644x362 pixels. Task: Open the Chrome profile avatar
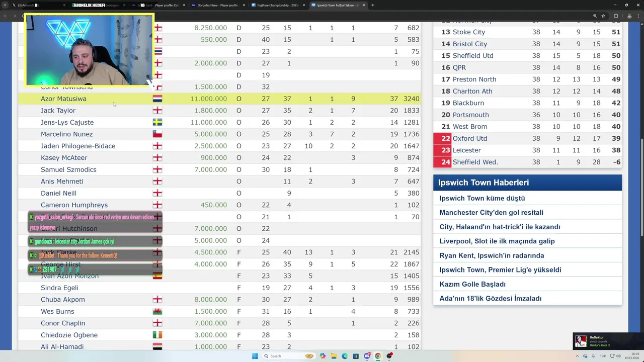pyautogui.click(x=629, y=16)
